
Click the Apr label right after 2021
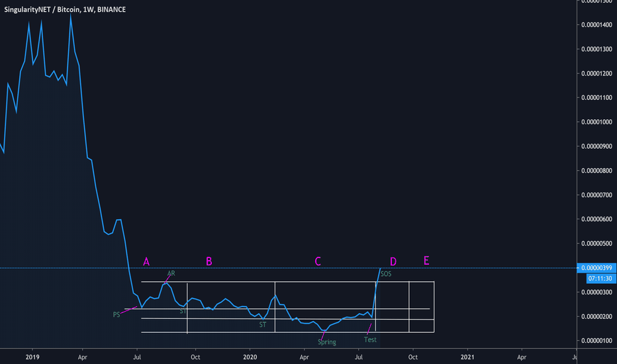522,357
